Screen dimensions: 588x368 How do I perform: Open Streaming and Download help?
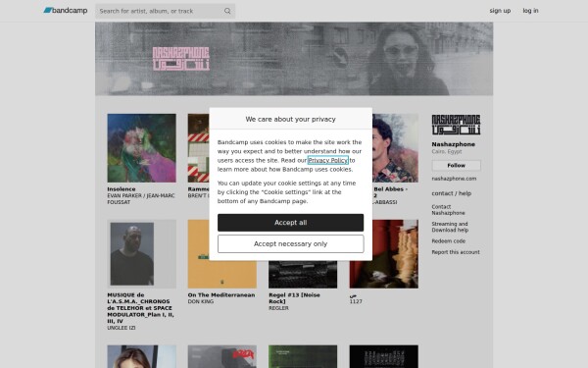(450, 227)
